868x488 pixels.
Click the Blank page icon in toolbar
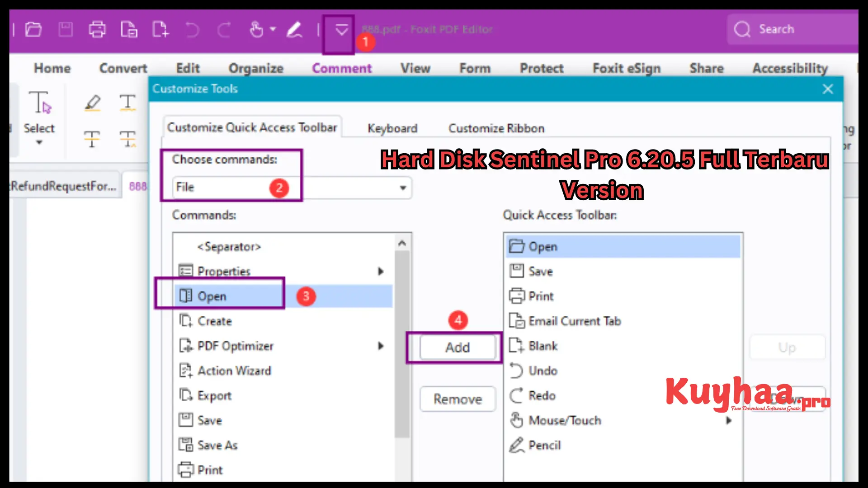click(160, 30)
